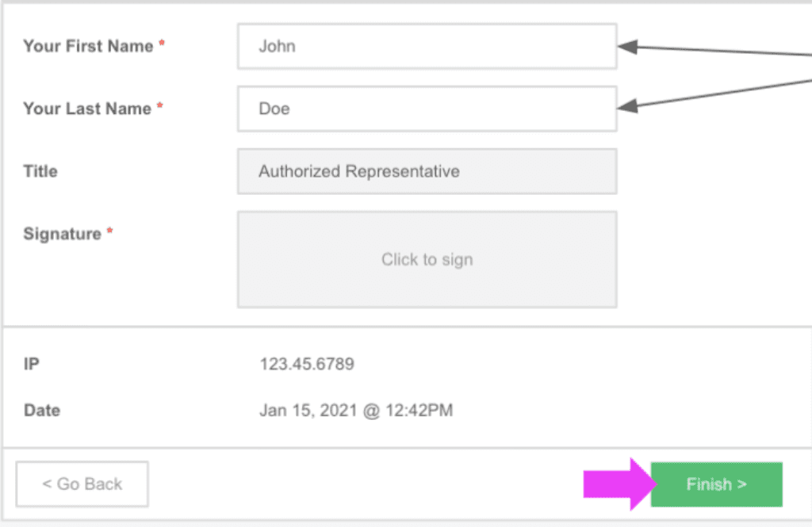
Task: Click the IP address value 123.45.6789
Action: 307,365
